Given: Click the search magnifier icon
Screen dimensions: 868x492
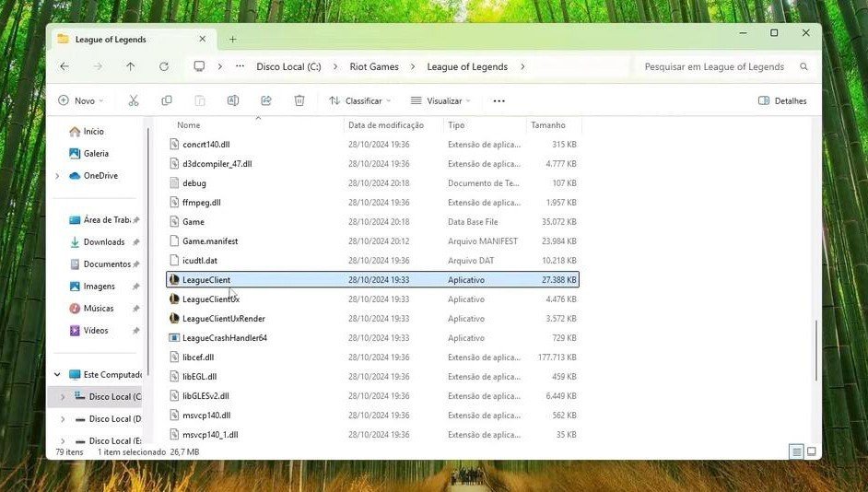Looking at the screenshot, I should coord(803,66).
